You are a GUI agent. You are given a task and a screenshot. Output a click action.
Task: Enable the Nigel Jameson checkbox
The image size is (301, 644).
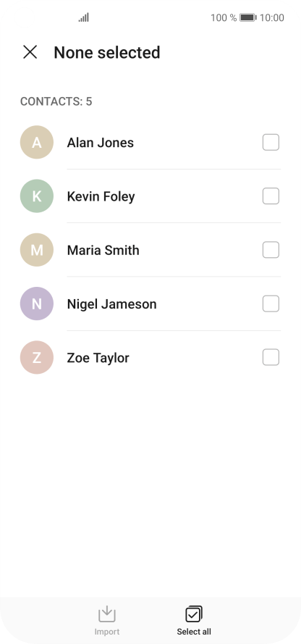click(x=271, y=304)
